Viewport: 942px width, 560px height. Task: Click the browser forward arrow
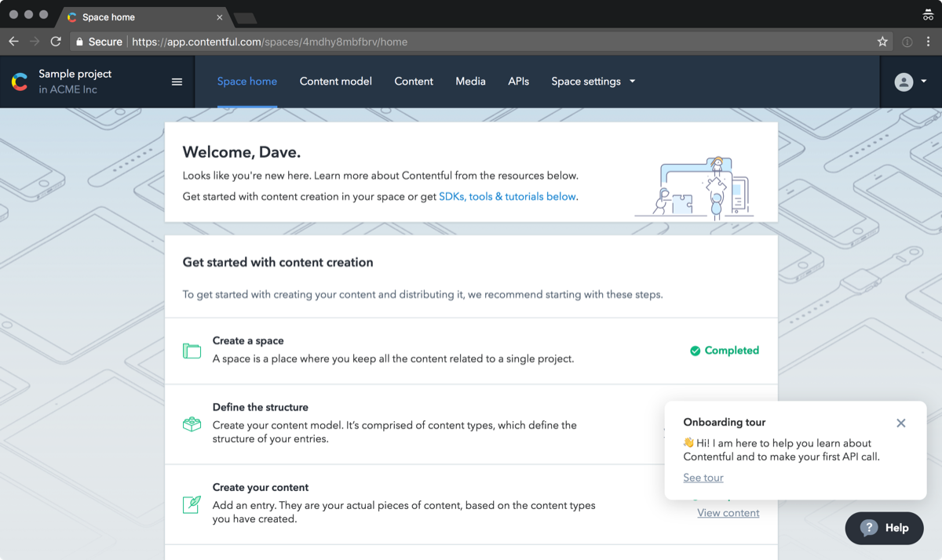[x=35, y=42]
